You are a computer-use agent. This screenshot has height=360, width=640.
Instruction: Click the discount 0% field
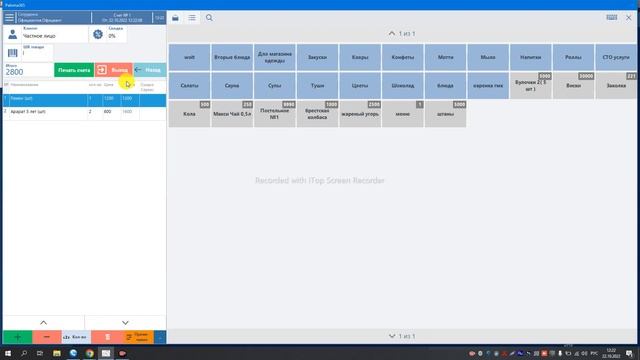click(117, 34)
